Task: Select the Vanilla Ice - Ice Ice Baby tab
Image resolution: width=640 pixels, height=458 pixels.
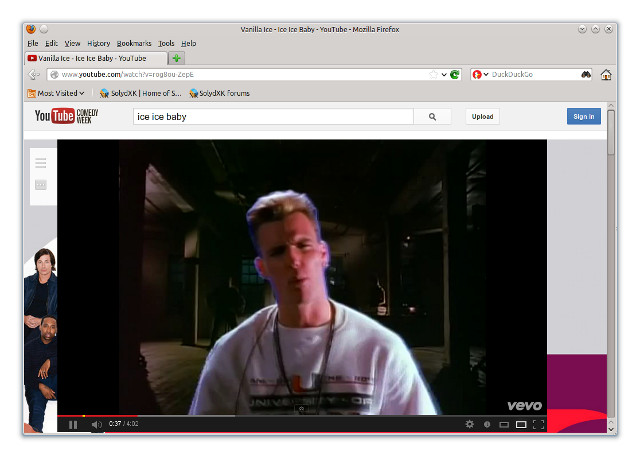Action: (x=96, y=58)
